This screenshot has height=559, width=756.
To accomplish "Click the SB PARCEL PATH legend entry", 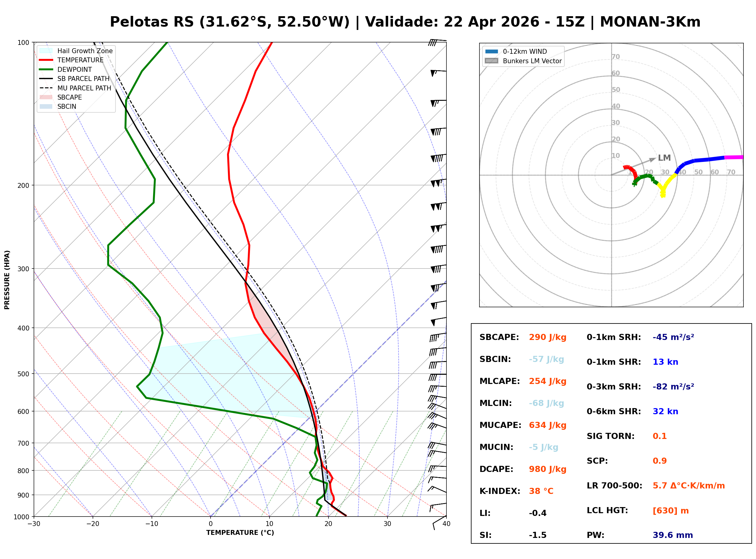I will coord(46,79).
